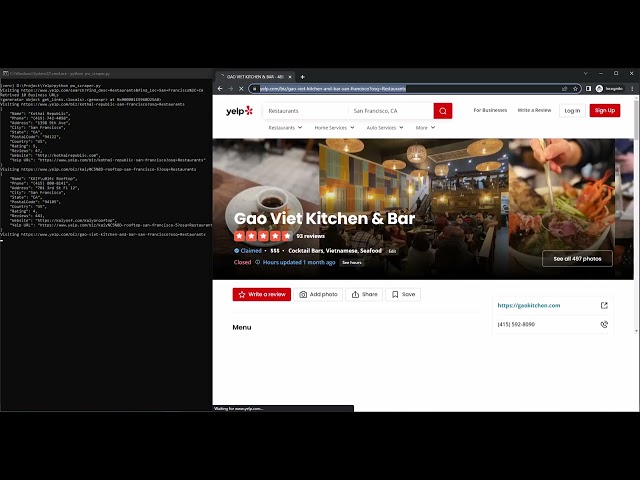Click the browser forward arrow
The height and width of the screenshot is (480, 640).
pyautogui.click(x=231, y=89)
